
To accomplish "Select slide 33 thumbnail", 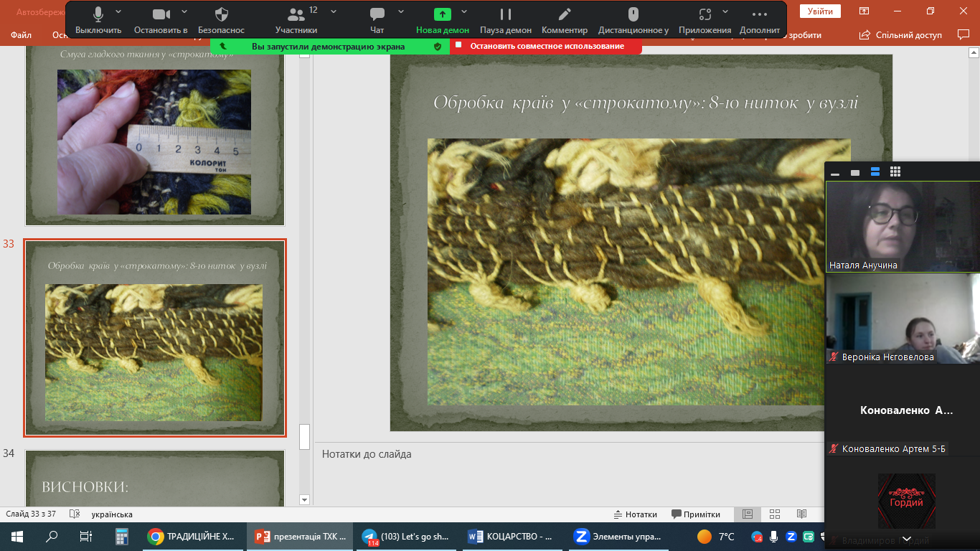I will [155, 338].
